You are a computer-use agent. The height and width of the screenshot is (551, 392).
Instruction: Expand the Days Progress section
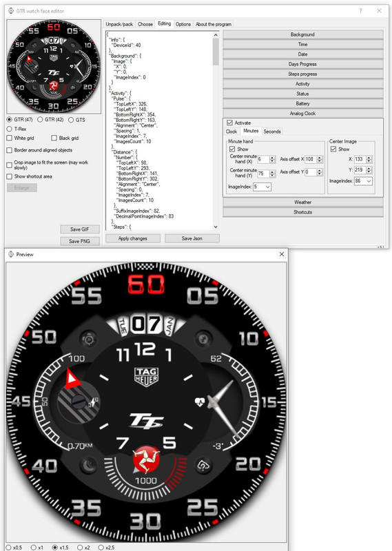pos(302,64)
